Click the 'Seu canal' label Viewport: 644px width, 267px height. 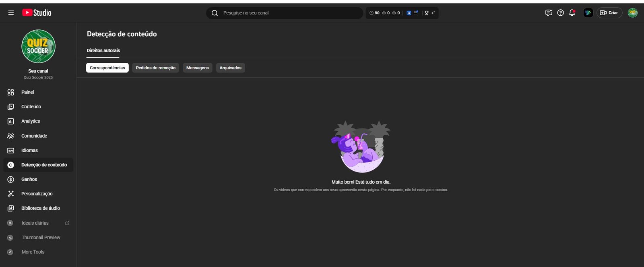pos(38,71)
